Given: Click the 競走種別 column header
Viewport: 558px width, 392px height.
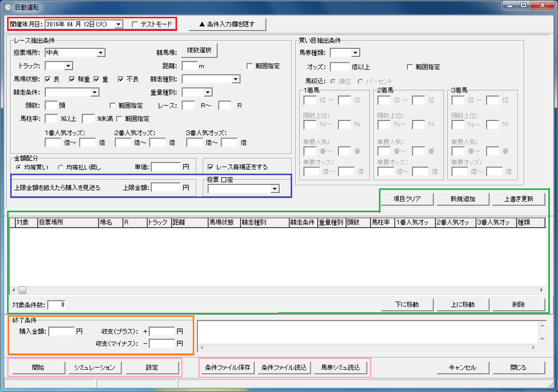Looking at the screenshot, I should click(265, 222).
